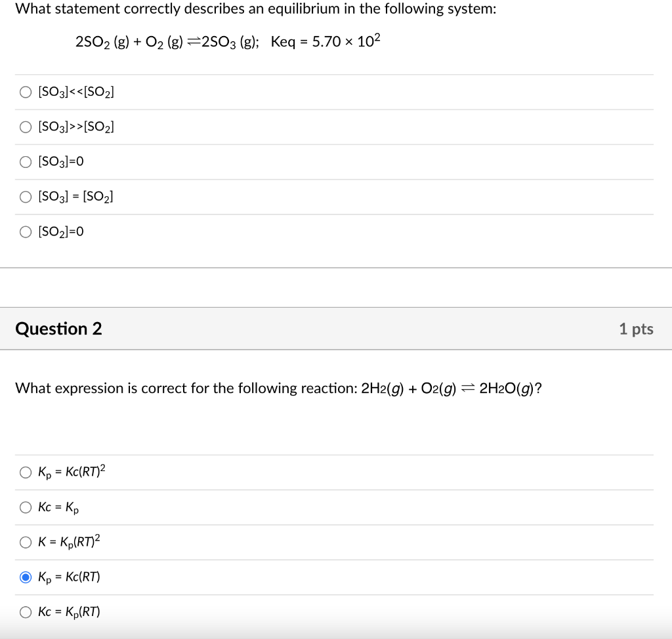Click the Question 2 heading
672x639 pixels.
(58, 329)
